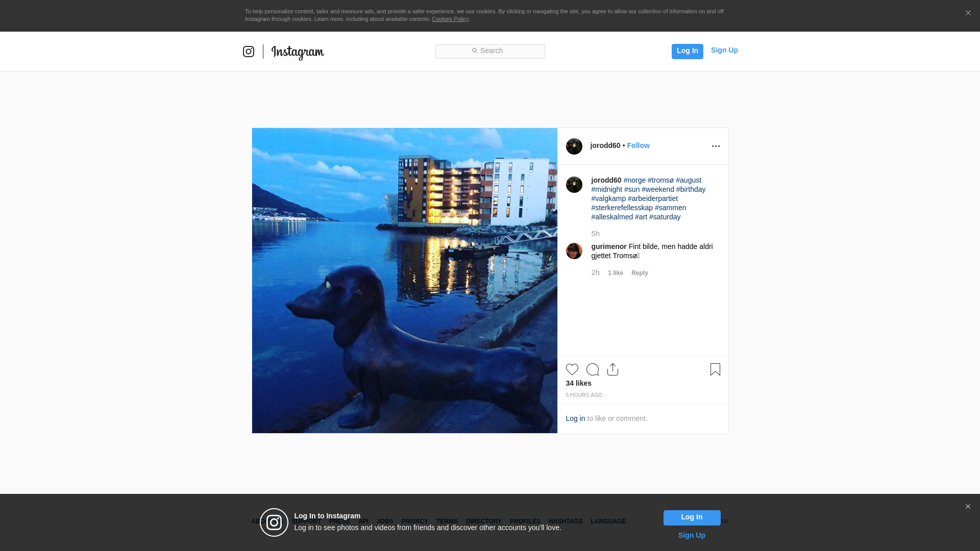Screen dimensions: 980x551
Task: Click the Search input field
Action: coord(490,51)
